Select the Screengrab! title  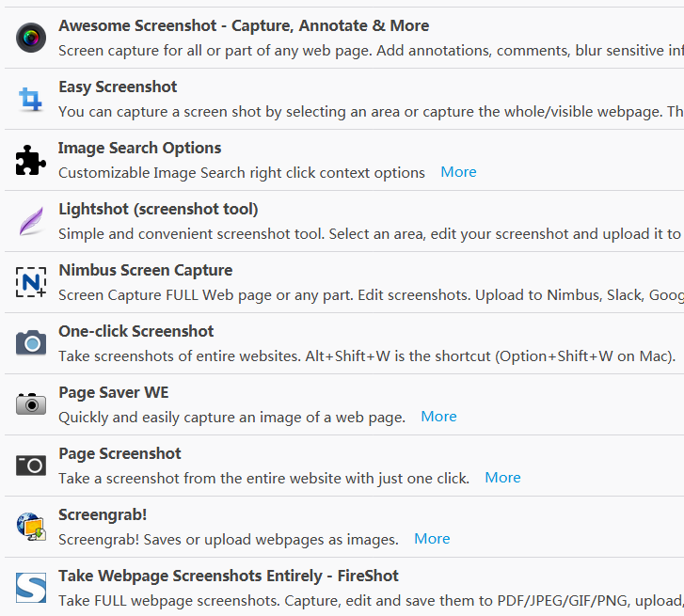103,514
